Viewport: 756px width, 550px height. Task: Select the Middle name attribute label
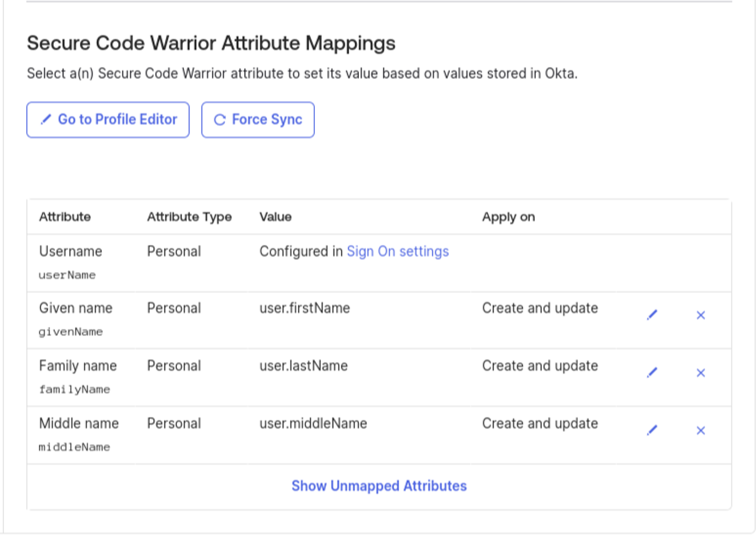(79, 423)
